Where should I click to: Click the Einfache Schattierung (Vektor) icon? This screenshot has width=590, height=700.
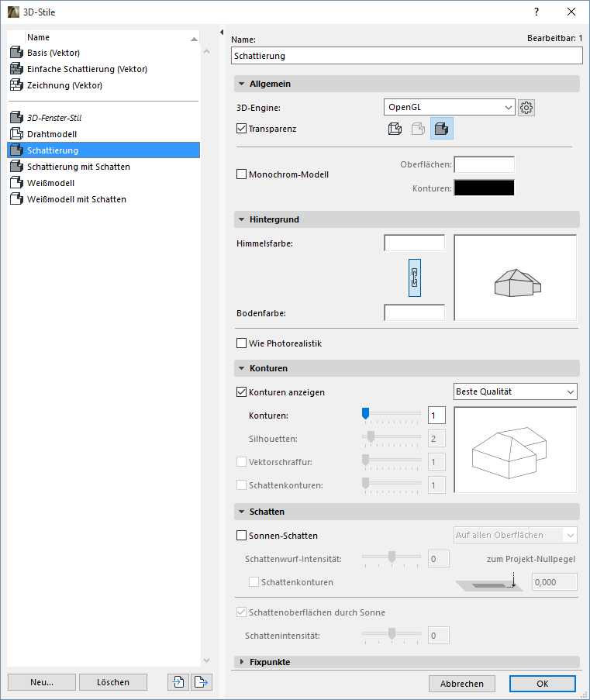pos(16,69)
